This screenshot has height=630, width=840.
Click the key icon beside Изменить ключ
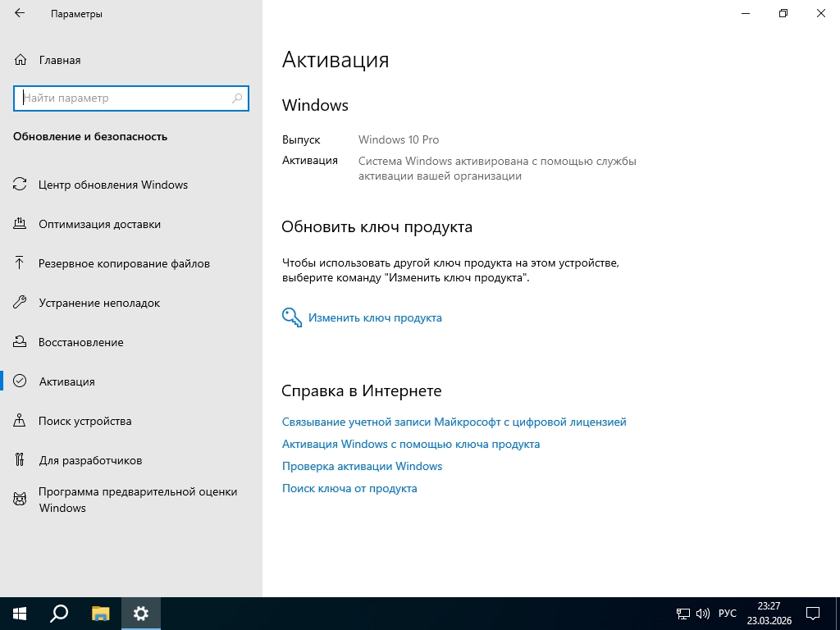point(292,317)
